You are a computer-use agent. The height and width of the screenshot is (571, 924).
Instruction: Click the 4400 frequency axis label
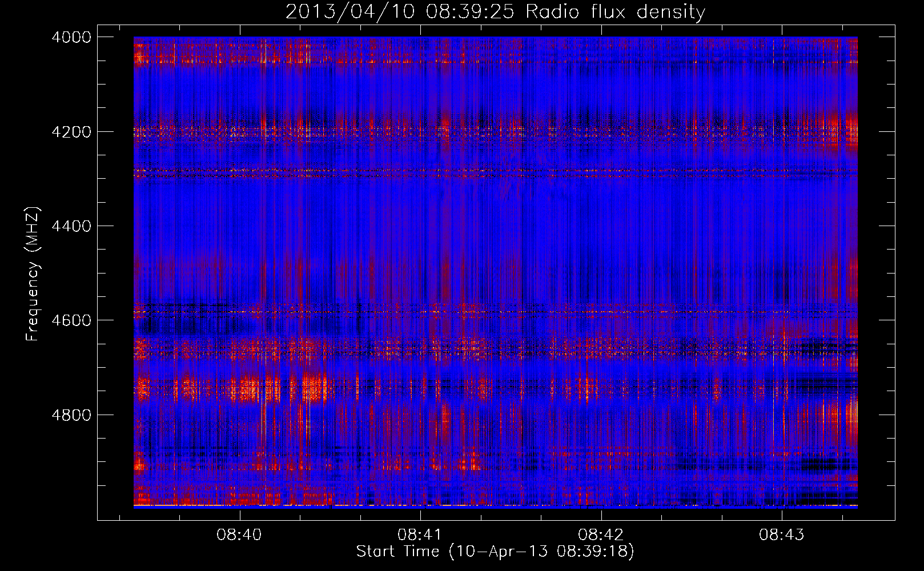point(71,226)
